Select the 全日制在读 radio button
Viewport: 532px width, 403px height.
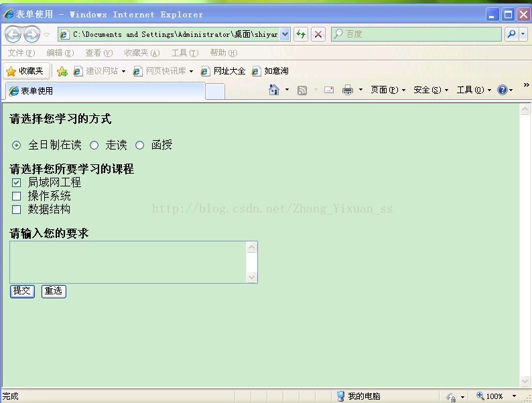[16, 146]
